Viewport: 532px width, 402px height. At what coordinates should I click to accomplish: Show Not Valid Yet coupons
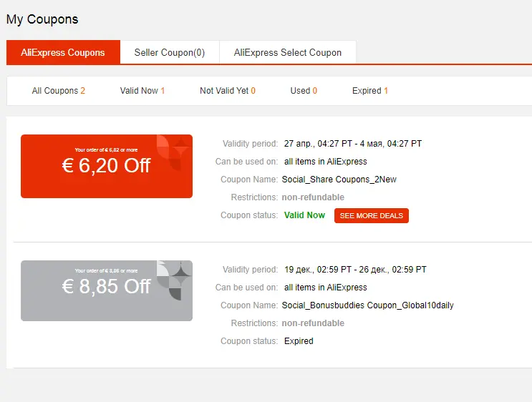coord(228,91)
